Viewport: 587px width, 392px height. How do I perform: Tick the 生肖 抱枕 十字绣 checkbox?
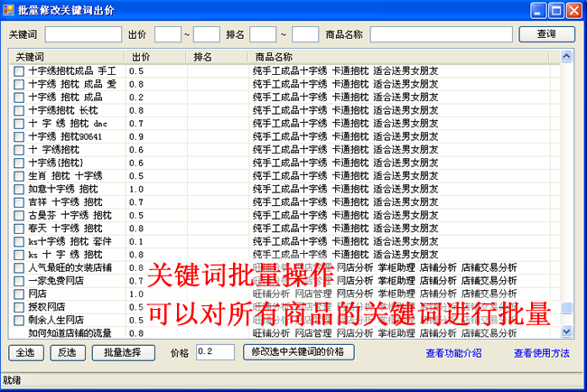(x=19, y=176)
